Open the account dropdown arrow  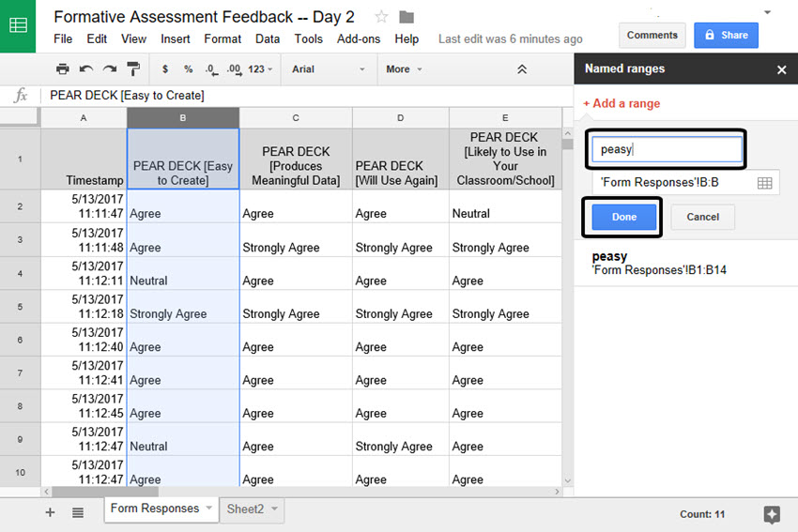[767, 12]
